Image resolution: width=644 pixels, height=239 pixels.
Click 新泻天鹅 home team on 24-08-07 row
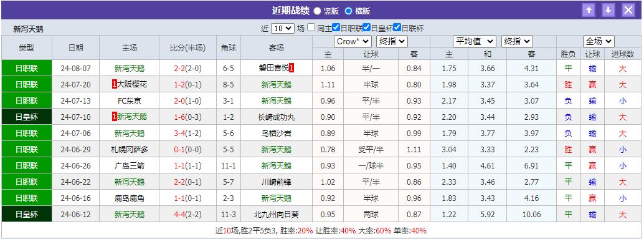[130, 68]
